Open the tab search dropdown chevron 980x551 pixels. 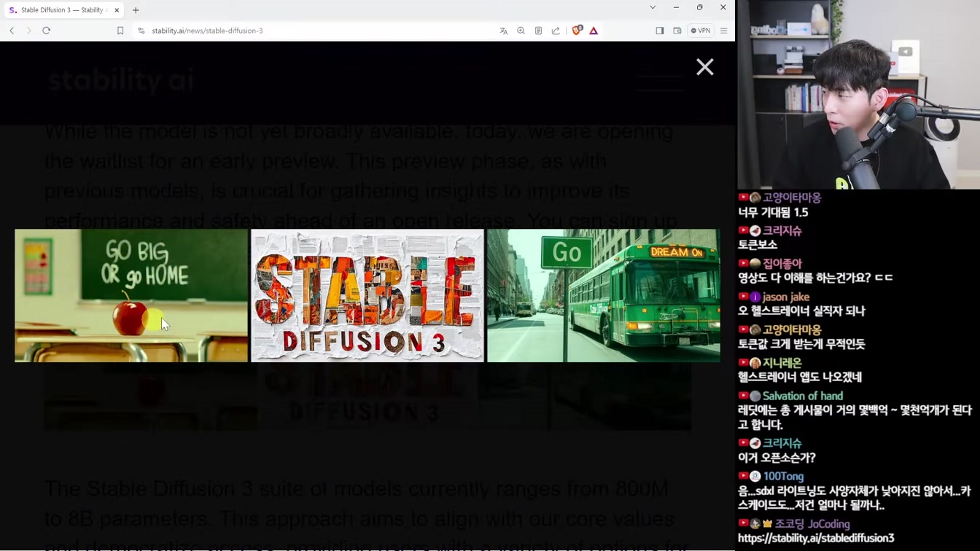pyautogui.click(x=653, y=7)
